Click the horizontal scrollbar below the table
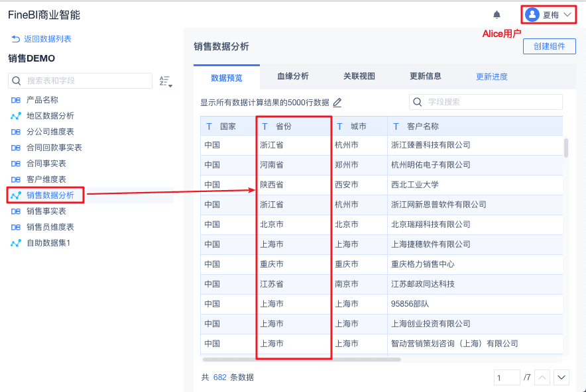This screenshot has width=586, height=392. (x=302, y=360)
